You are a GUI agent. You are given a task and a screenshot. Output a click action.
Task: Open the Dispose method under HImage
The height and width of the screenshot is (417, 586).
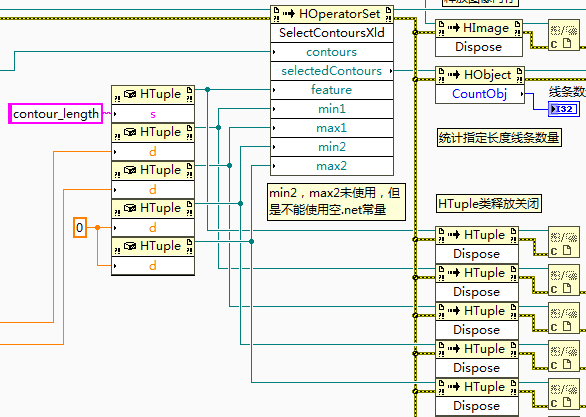(479, 47)
